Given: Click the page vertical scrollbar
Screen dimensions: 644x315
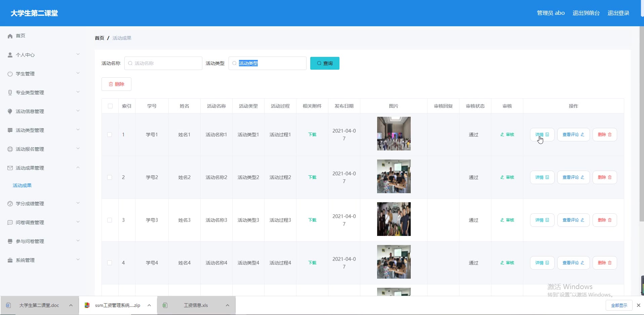Looking at the screenshot, I should coord(641,125).
